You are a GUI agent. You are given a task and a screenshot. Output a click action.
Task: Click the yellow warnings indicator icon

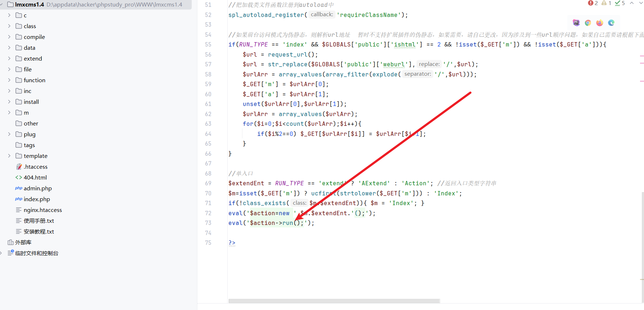pos(606,3)
